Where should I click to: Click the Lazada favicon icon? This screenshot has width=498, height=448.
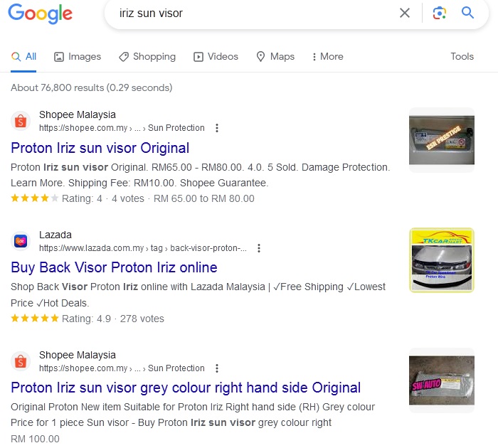pyautogui.click(x=21, y=241)
